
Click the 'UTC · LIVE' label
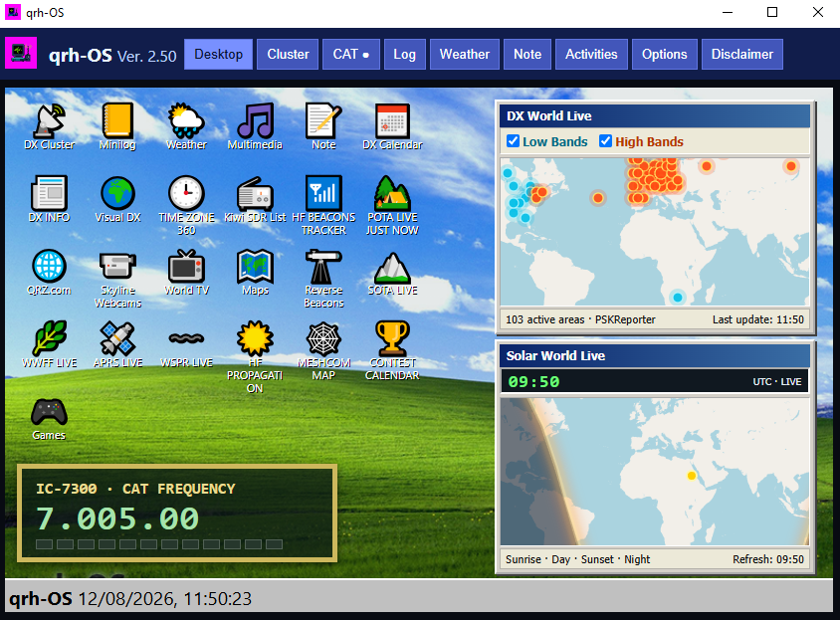[x=776, y=381]
